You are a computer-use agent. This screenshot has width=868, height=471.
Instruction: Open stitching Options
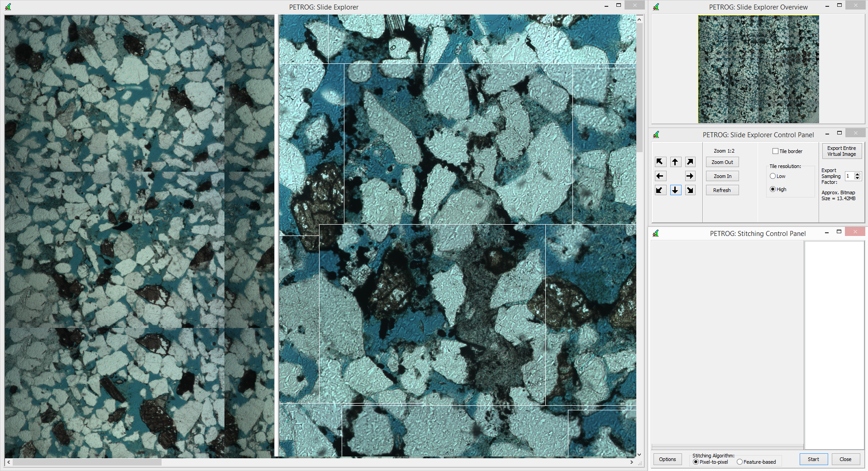(667, 459)
